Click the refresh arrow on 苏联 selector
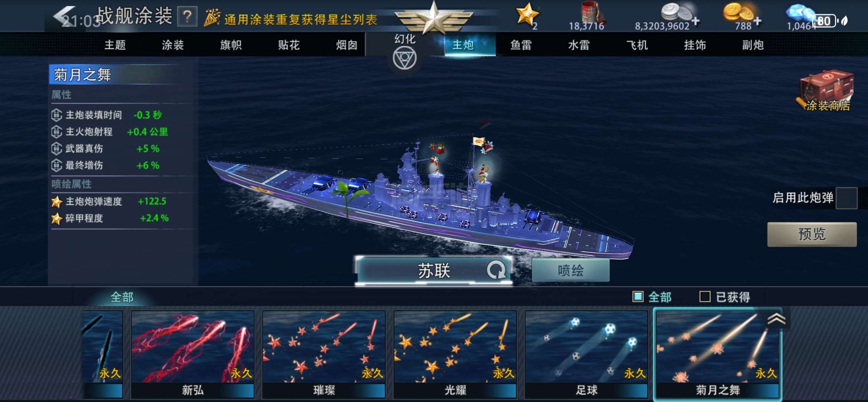The height and width of the screenshot is (402, 868). pyautogui.click(x=496, y=270)
